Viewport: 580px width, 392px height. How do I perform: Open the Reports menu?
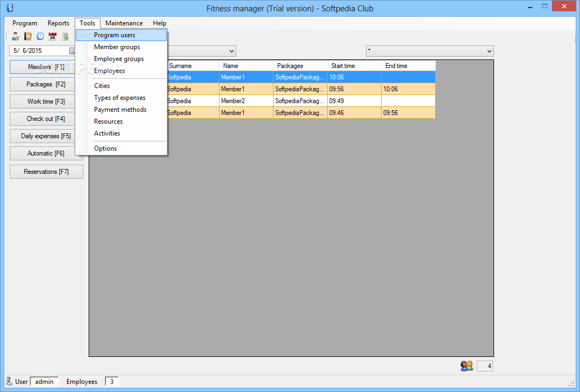[x=58, y=23]
